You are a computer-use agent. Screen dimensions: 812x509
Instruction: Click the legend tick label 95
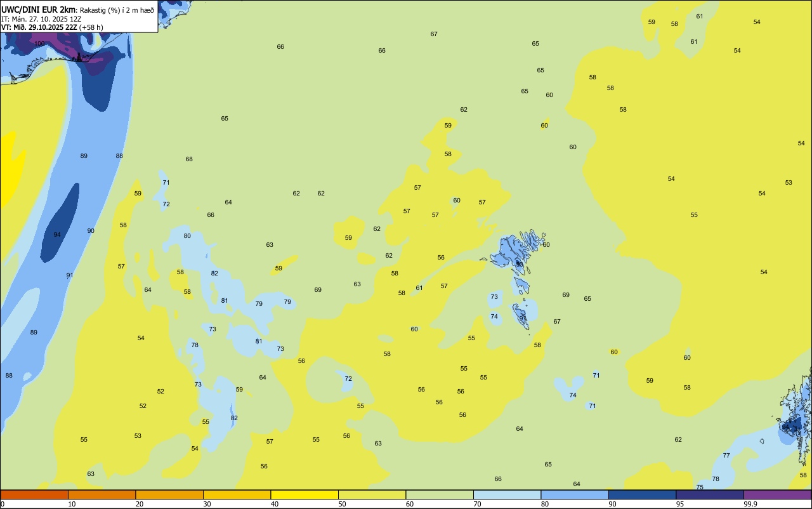680,504
